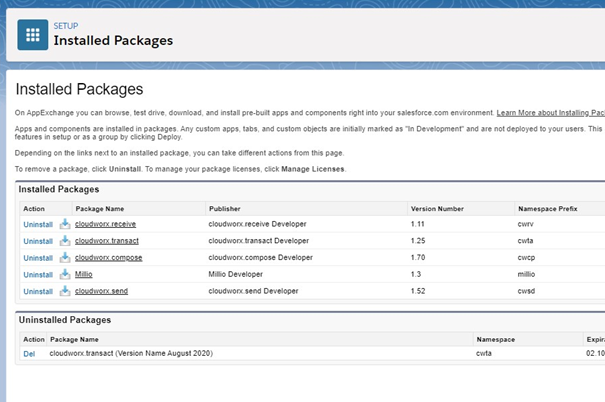Click download icon for Millio package
The image size is (605, 402).
65,274
